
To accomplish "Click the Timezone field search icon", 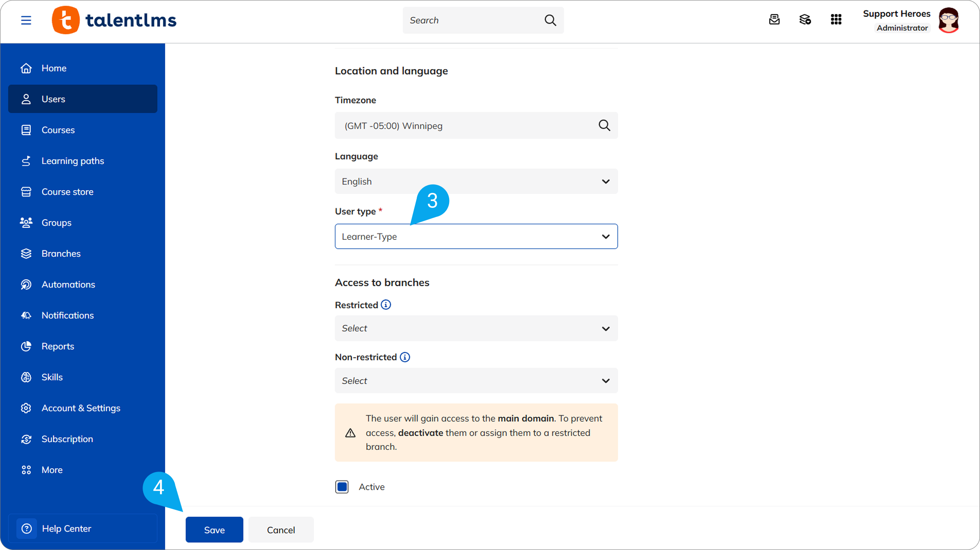I will tap(604, 125).
